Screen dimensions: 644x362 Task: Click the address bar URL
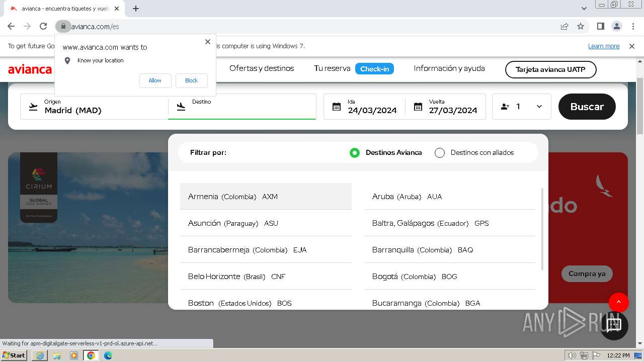tap(95, 27)
